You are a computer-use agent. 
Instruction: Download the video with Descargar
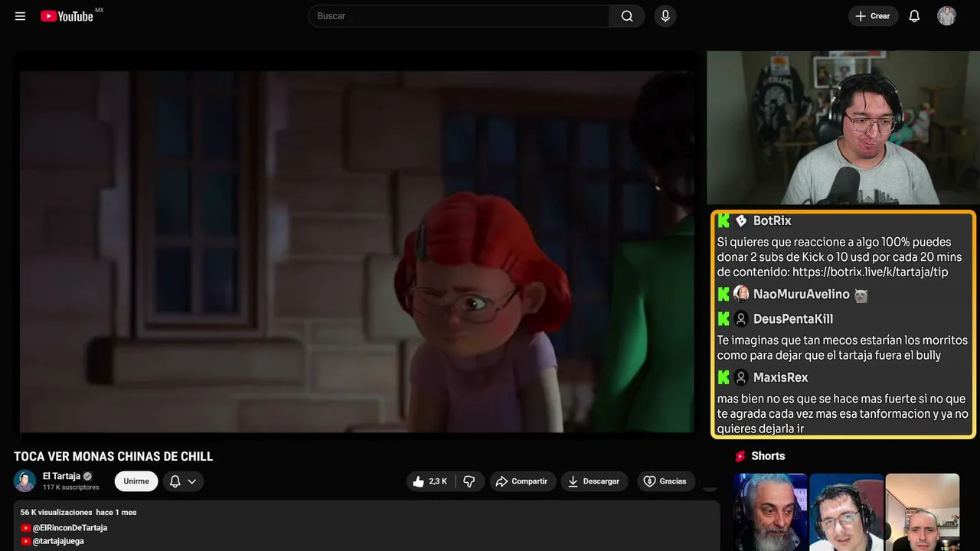(594, 481)
